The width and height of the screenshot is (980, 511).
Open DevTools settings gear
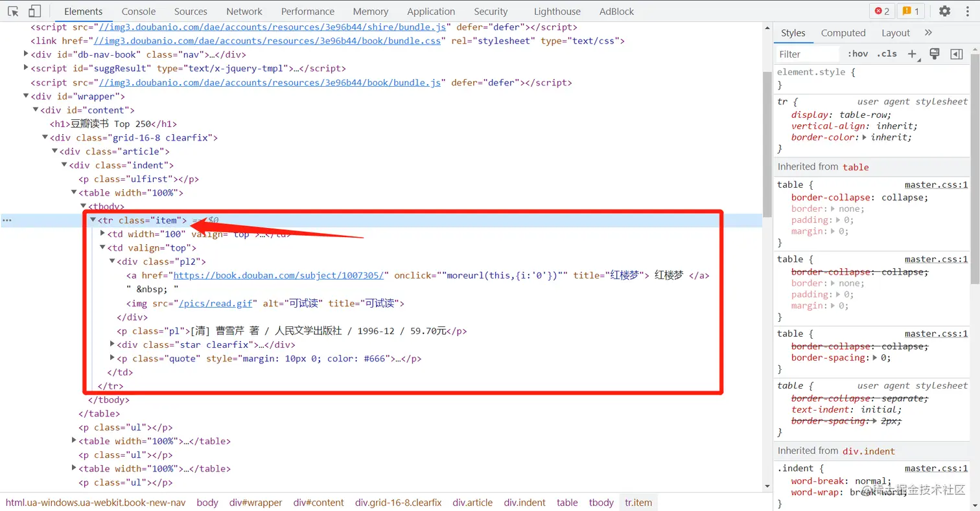point(945,11)
